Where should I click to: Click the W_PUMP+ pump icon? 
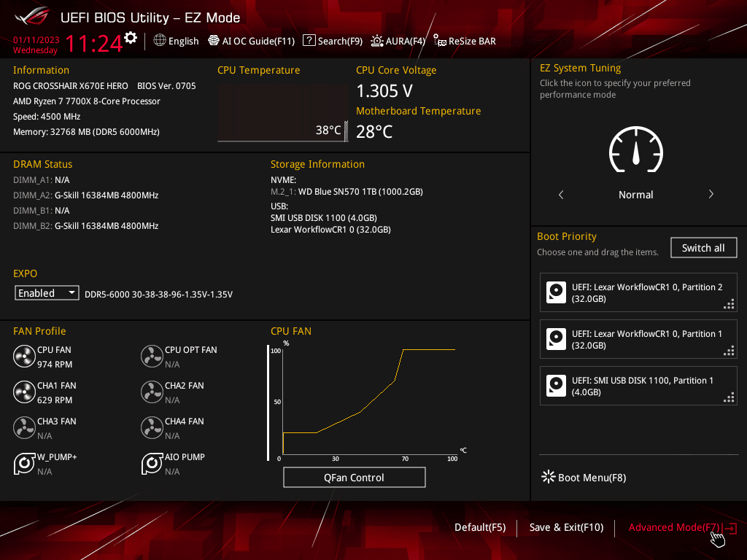(x=24, y=463)
